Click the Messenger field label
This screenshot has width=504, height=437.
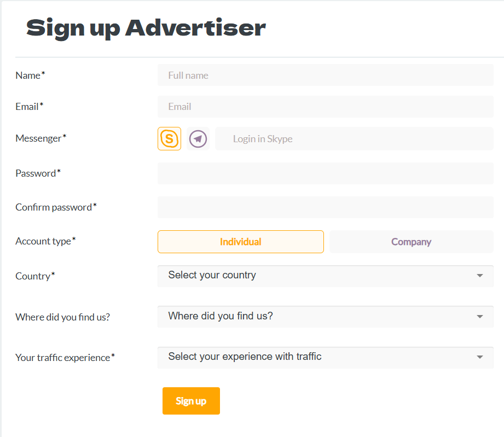(x=41, y=138)
